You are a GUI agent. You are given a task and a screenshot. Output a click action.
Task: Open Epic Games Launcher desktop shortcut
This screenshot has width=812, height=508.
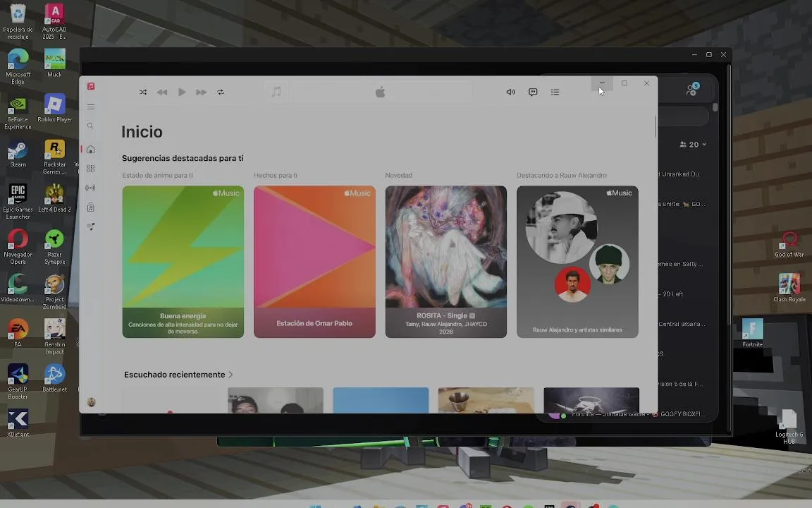[x=18, y=201]
